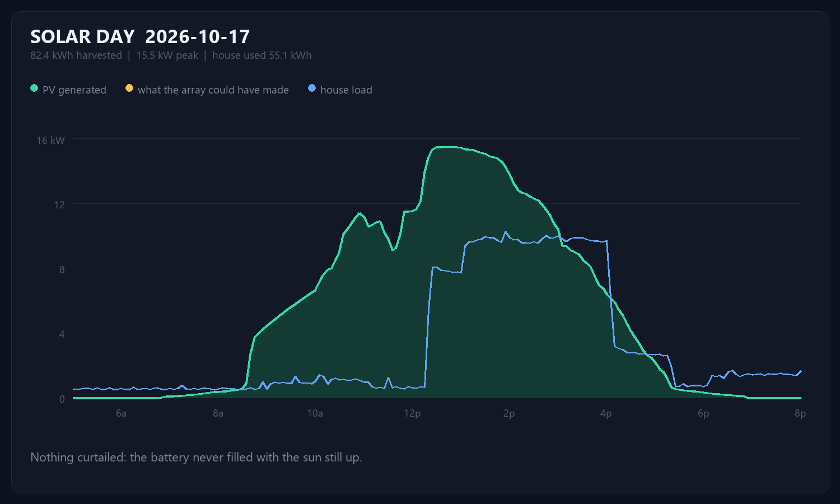
Task: Select the "82.4 kWh harvested" stat
Action: (76, 55)
